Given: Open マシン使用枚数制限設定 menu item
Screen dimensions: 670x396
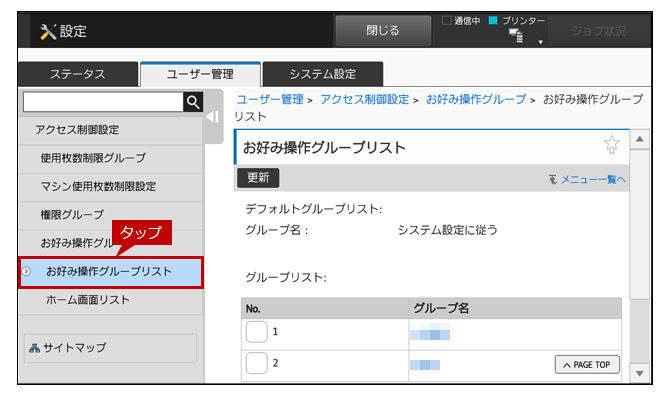Looking at the screenshot, I should (x=111, y=187).
